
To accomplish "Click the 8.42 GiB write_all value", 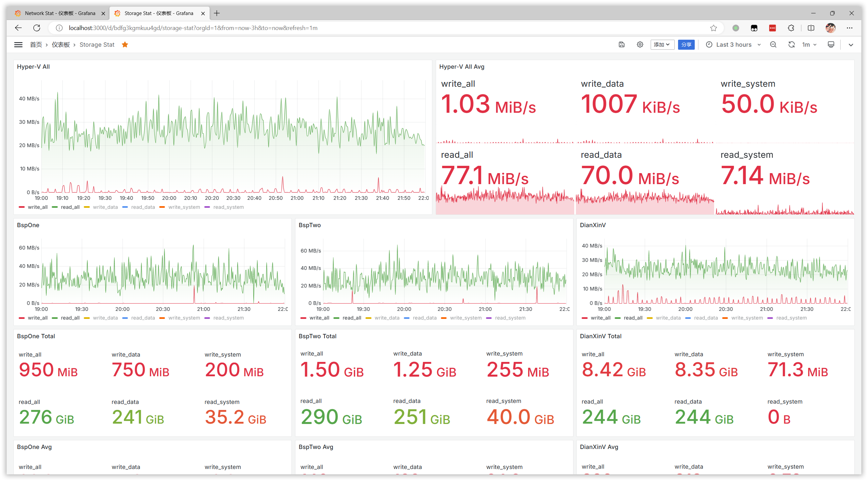I will tap(614, 370).
